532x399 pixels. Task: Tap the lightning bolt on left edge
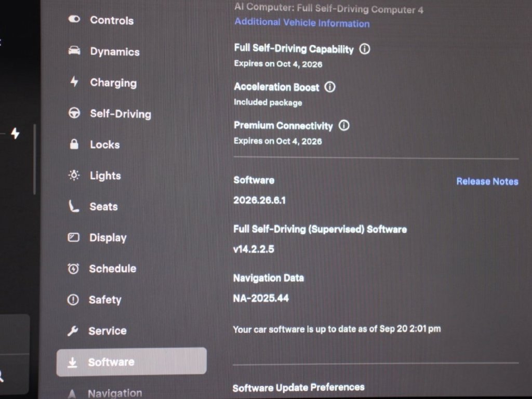click(15, 134)
